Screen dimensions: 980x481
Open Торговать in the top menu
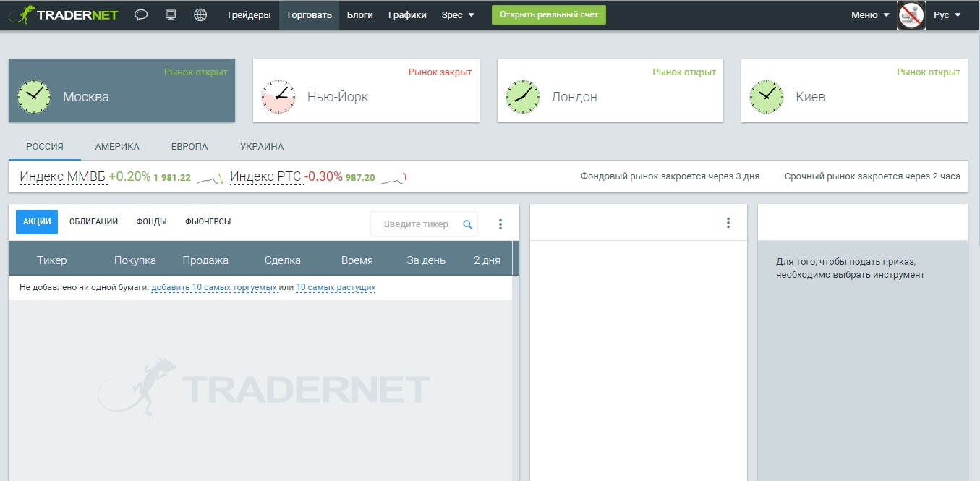pyautogui.click(x=309, y=14)
